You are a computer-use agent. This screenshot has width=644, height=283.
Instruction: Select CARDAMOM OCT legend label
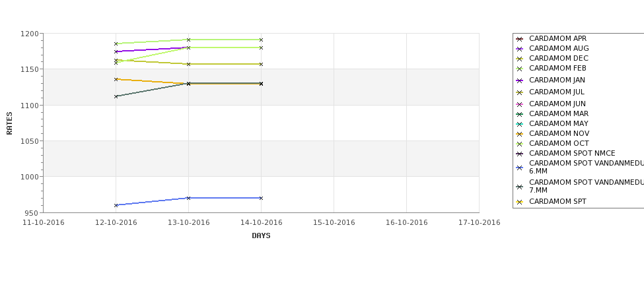pos(559,144)
